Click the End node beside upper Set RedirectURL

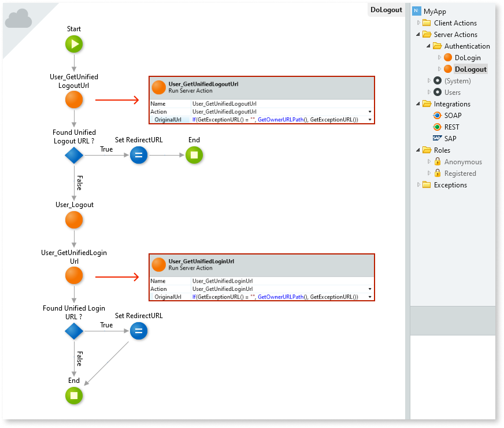tap(194, 155)
